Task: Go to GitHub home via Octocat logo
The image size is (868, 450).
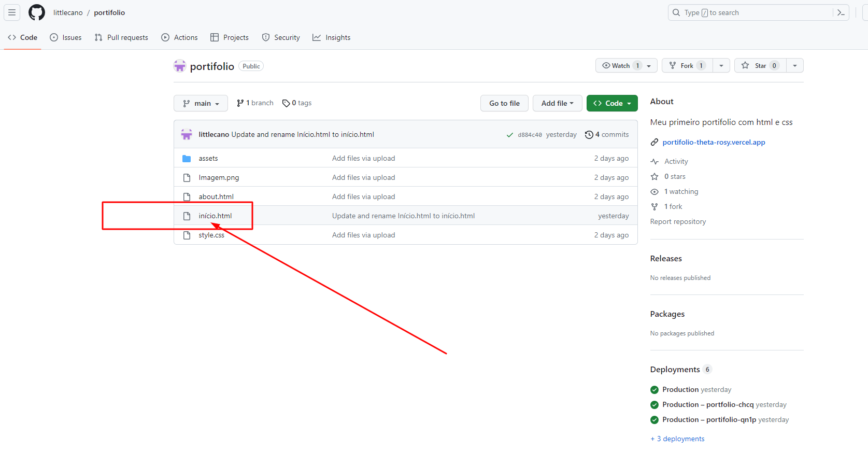Action: coord(37,12)
